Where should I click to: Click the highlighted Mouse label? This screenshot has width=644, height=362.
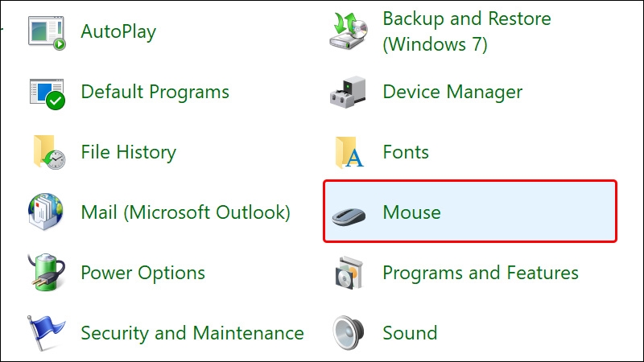(411, 212)
